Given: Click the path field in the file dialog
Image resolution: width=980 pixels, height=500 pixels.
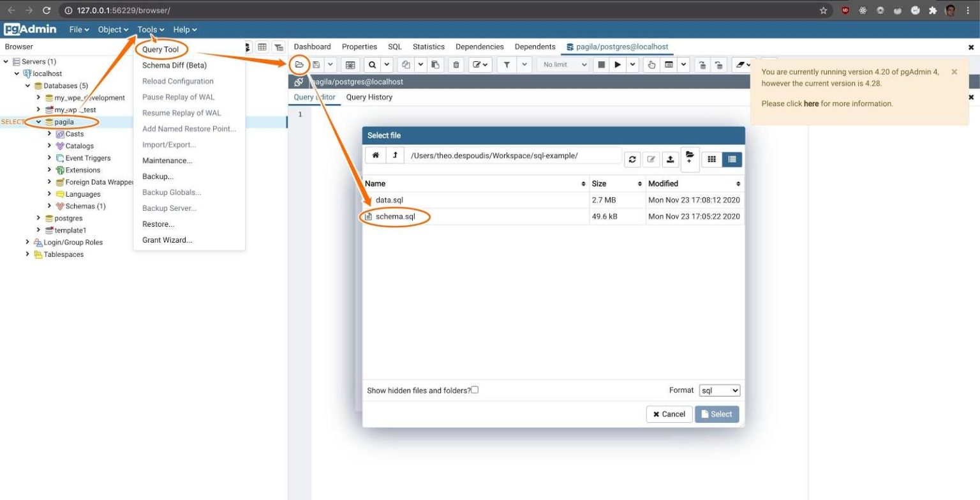Looking at the screenshot, I should click(x=510, y=155).
